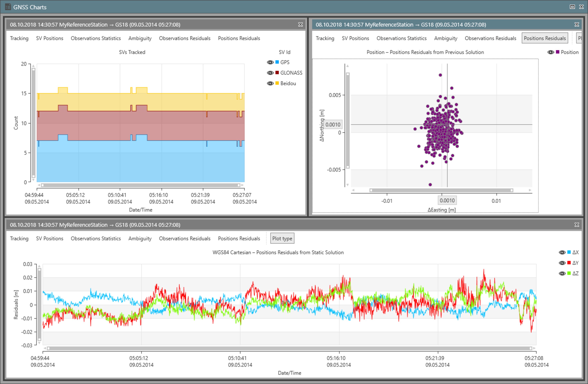Maximize the GNSS Charts window
Image resolution: width=588 pixels, height=384 pixels.
pyautogui.click(x=572, y=7)
